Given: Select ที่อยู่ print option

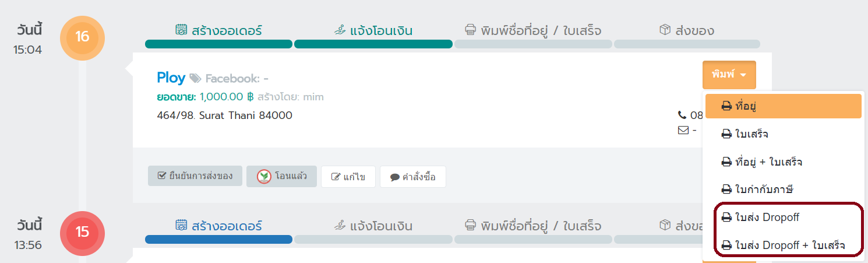Looking at the screenshot, I should click(x=783, y=106).
